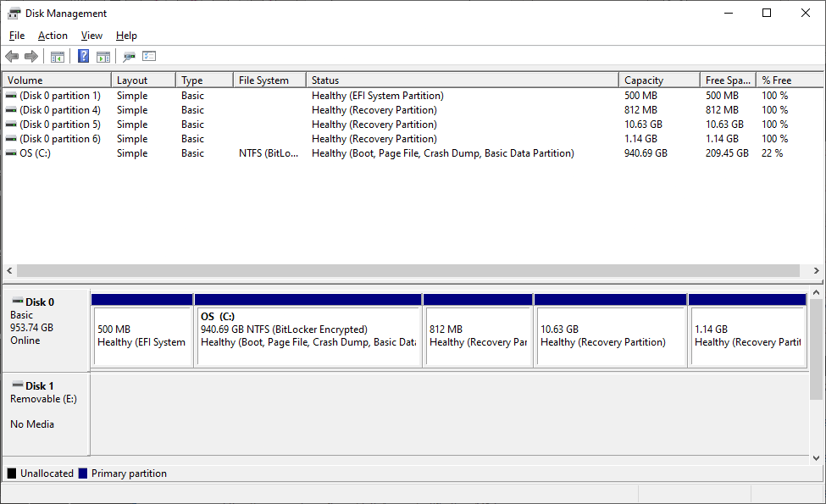Toggle the Show/Hide Console Tree icon

[58, 57]
